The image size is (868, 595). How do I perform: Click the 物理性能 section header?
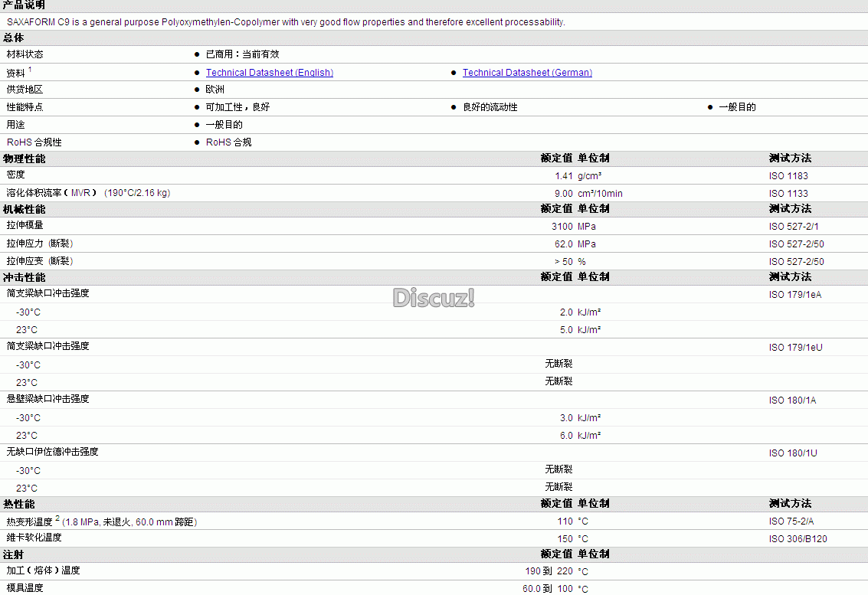(25, 159)
